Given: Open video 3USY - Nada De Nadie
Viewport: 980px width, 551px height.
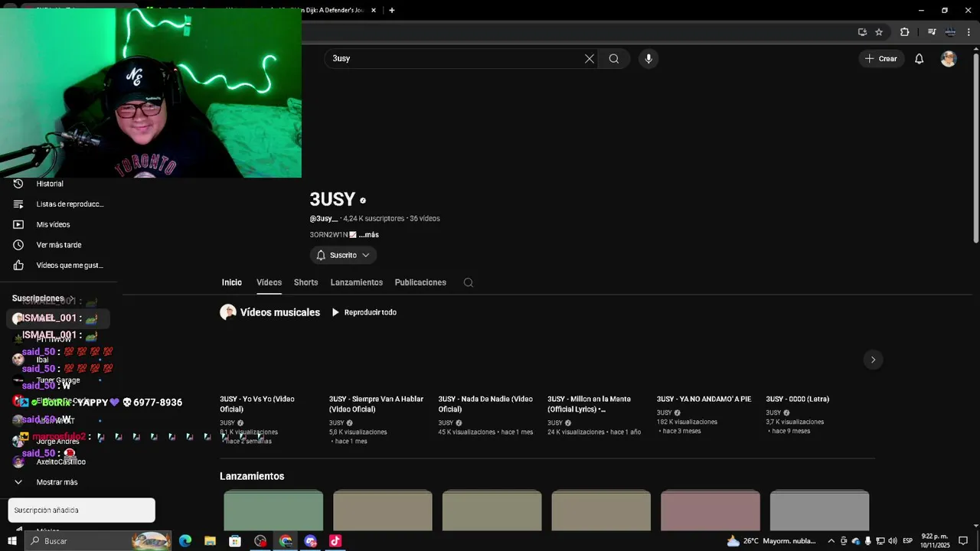Looking at the screenshot, I should 485,404.
